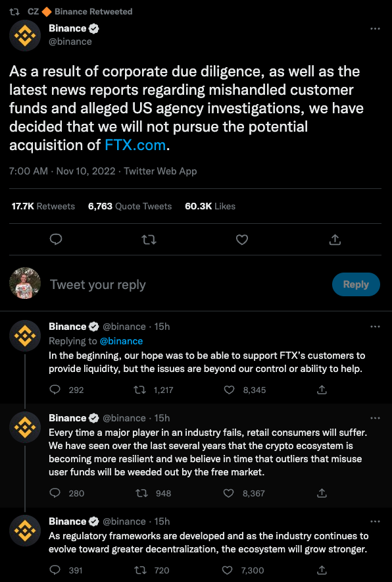Image resolution: width=392 pixels, height=582 pixels.
Task: Retweet the reply with 948 retweets
Action: click(141, 493)
